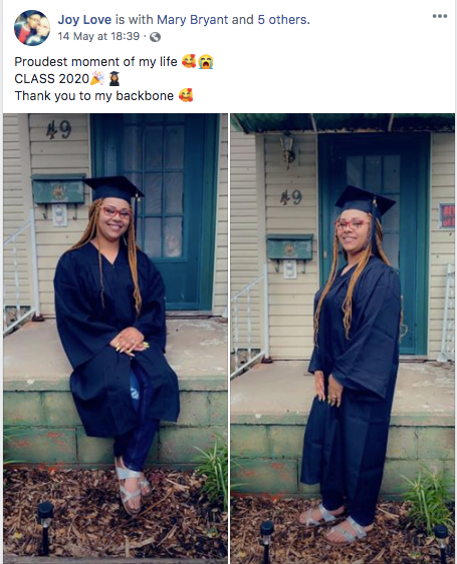Click the smiling hearts emoji after backbone

(x=186, y=95)
